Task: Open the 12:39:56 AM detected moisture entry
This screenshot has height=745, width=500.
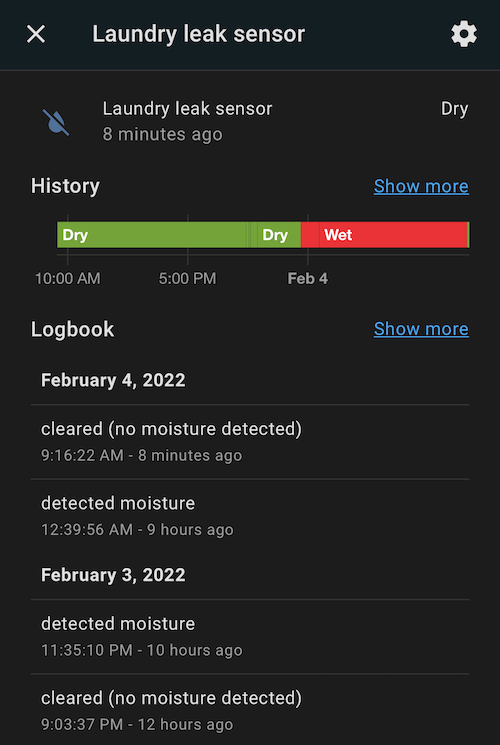Action: tap(250, 516)
